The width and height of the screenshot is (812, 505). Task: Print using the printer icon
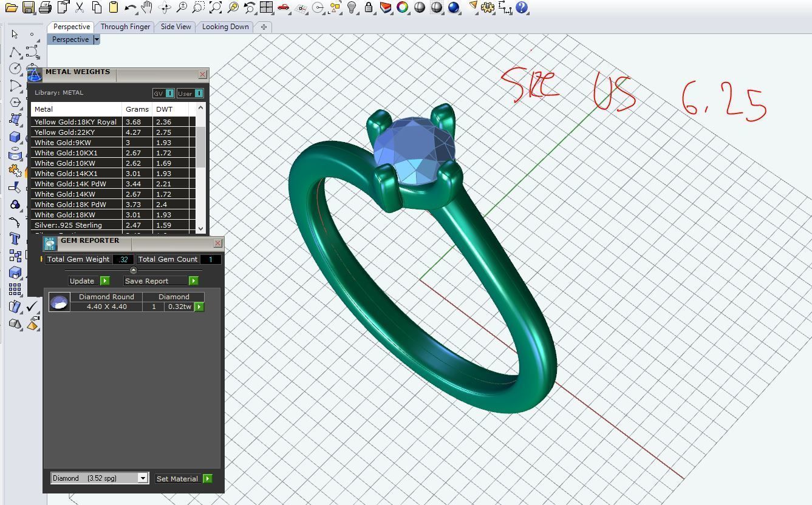pyautogui.click(x=45, y=8)
